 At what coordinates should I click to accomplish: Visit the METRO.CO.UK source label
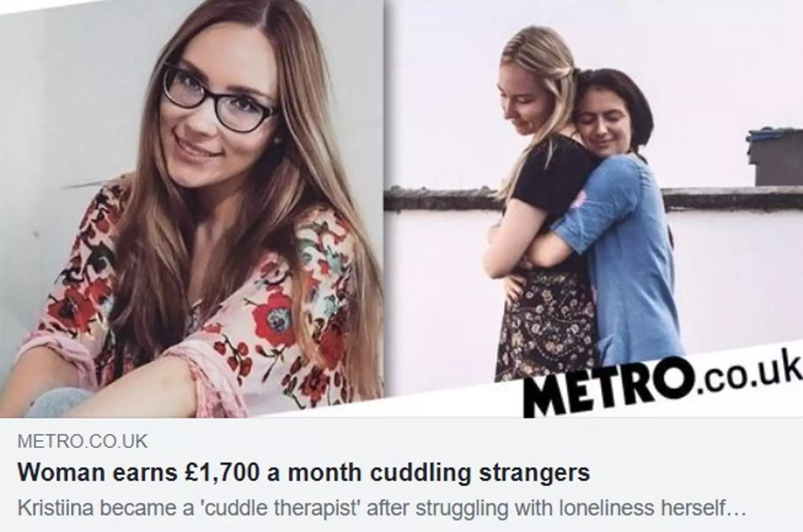coord(83,441)
